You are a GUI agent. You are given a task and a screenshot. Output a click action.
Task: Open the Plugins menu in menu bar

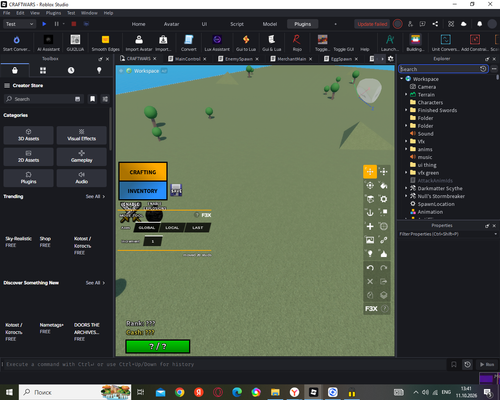53,13
